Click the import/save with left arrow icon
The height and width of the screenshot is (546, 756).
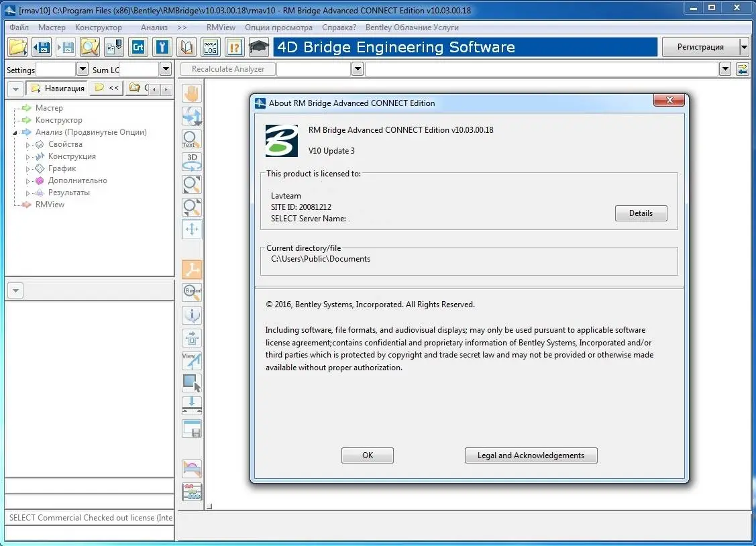point(42,47)
